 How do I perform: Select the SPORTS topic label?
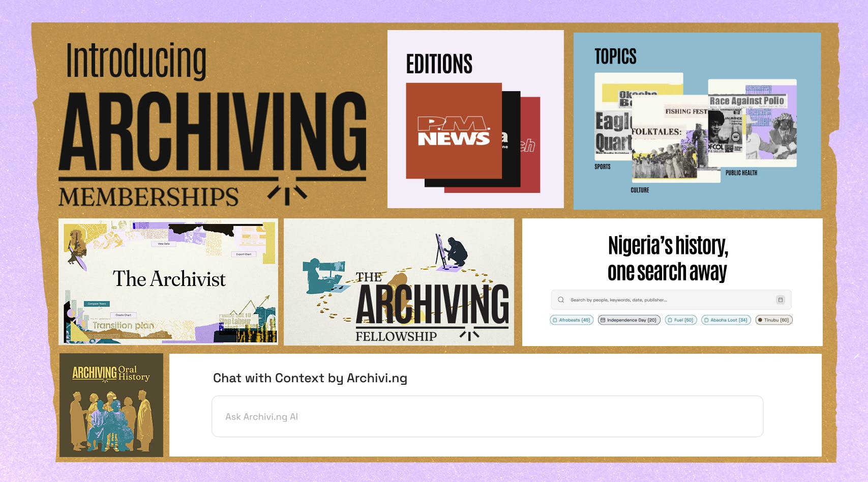pos(602,166)
